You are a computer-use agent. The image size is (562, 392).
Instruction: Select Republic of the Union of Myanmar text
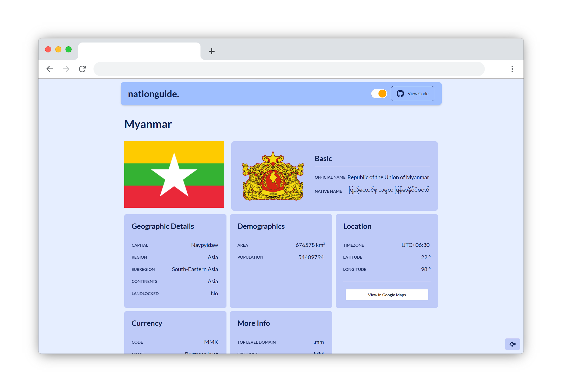(388, 177)
